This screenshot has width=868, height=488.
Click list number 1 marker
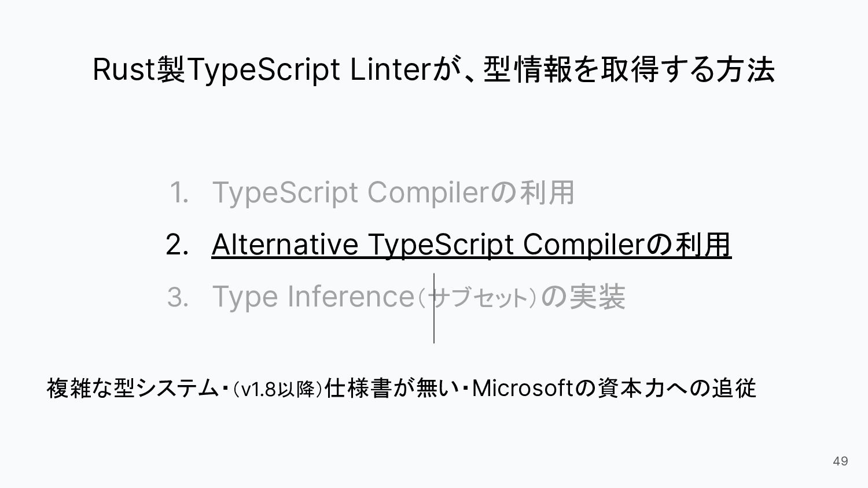[x=179, y=193]
